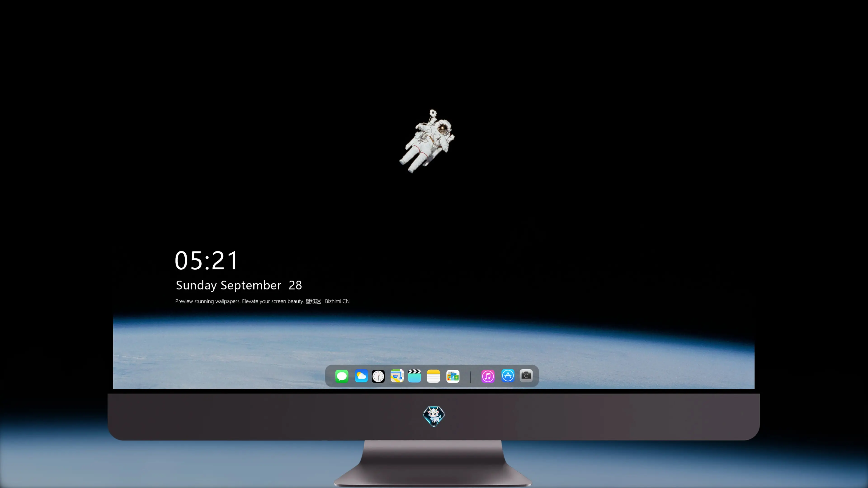
Task: Launch the Maps app from the dock
Action: click(397, 376)
